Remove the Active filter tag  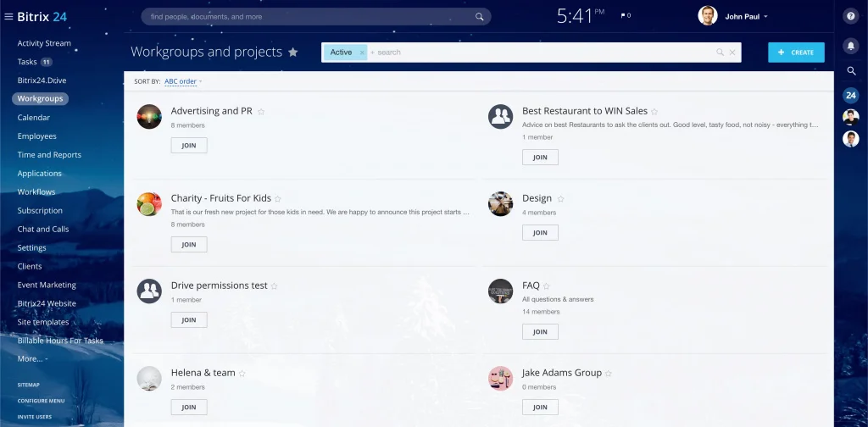[x=362, y=53]
